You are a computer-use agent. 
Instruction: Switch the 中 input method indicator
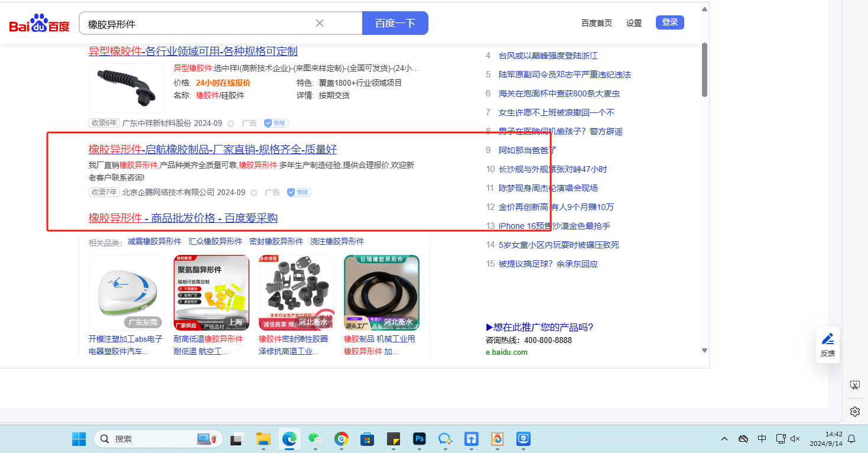coord(762,439)
